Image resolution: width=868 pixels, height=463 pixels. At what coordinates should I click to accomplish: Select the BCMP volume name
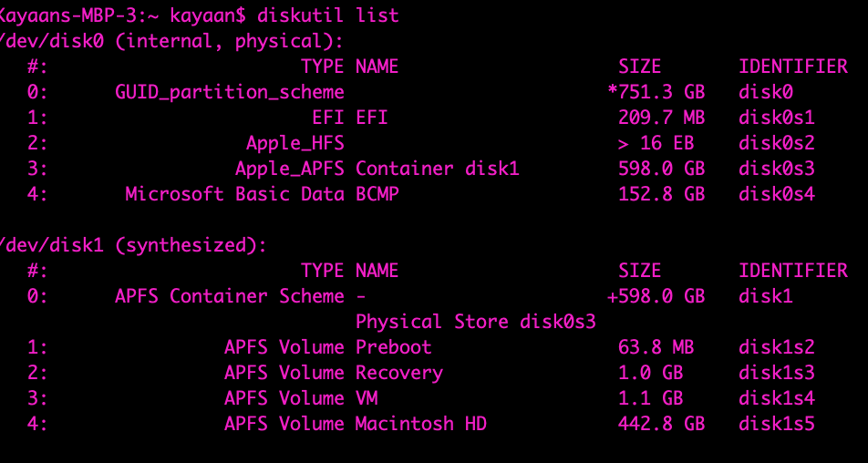tap(377, 194)
